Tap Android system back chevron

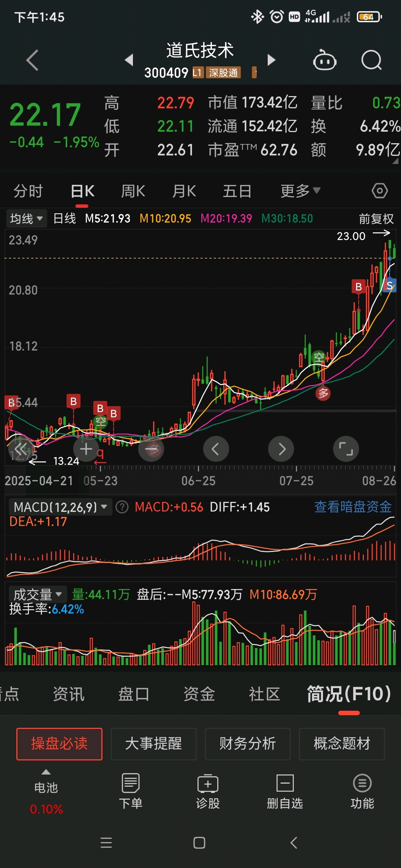click(294, 843)
